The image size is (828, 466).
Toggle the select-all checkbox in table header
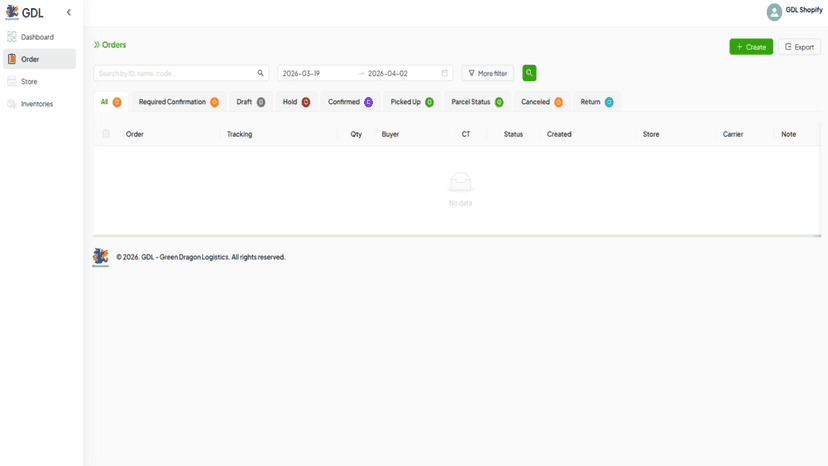106,134
